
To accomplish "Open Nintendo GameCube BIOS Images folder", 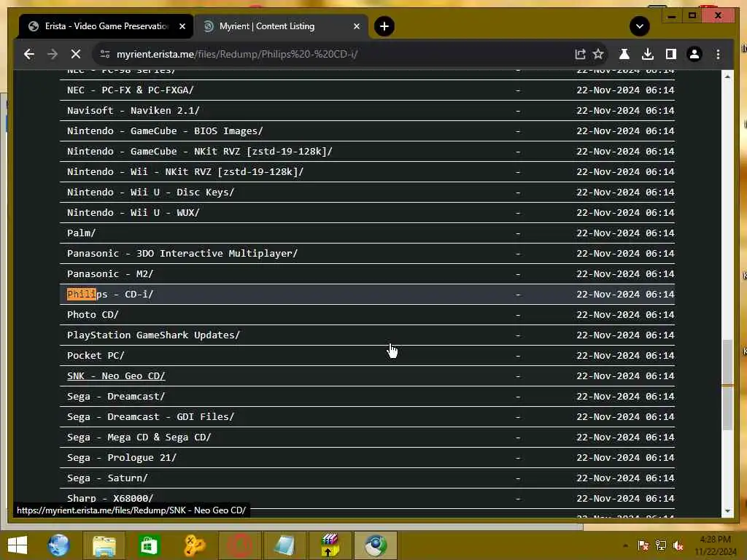I will click(165, 131).
